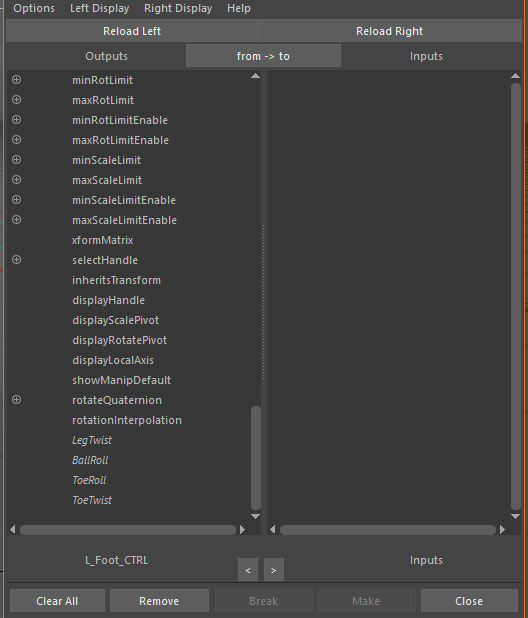Click left panel horizontal scrollbar thumb
The image size is (528, 618).
128,530
